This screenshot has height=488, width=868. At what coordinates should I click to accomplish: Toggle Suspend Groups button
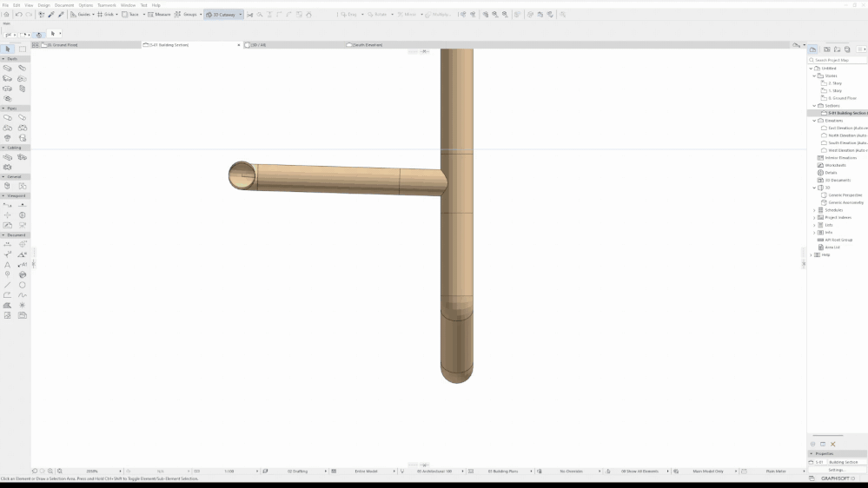(x=186, y=15)
